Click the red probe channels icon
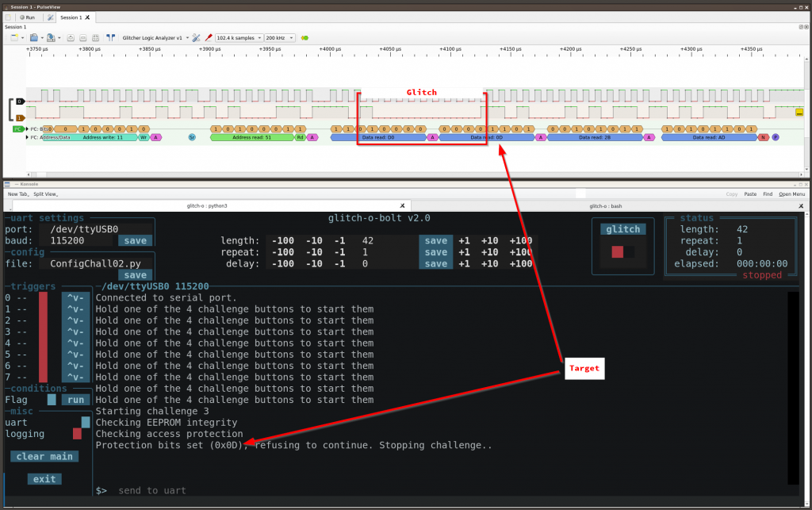812x510 pixels. 209,37
